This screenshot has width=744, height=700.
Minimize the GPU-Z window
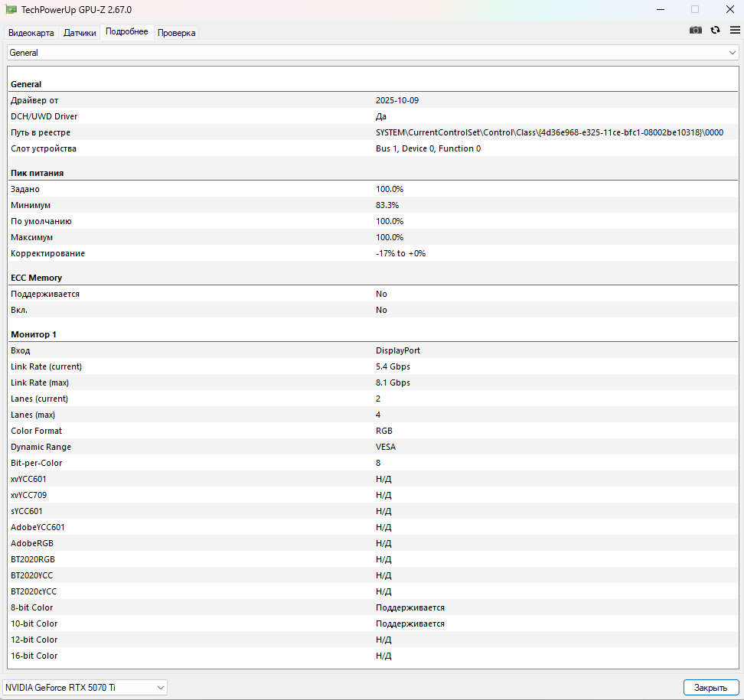(660, 9)
